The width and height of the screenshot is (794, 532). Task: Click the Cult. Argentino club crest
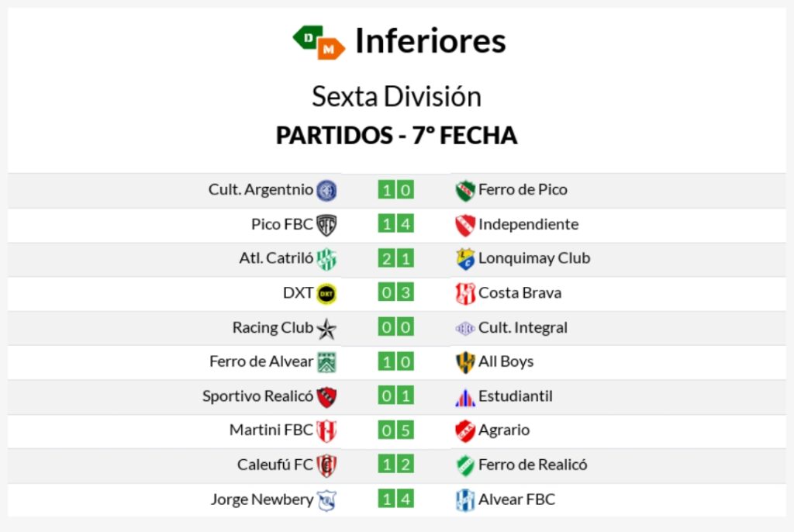pyautogui.click(x=326, y=191)
